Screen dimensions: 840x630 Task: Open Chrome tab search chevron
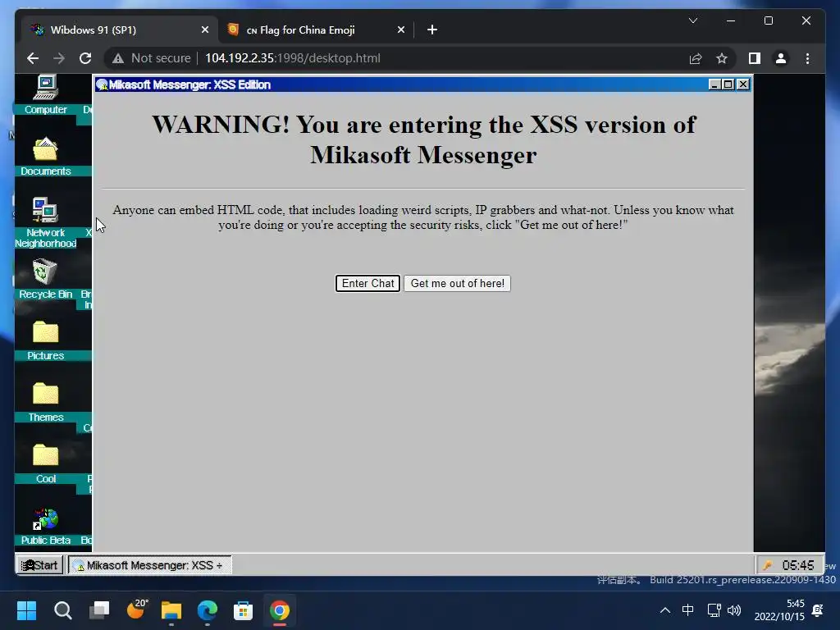tap(692, 21)
